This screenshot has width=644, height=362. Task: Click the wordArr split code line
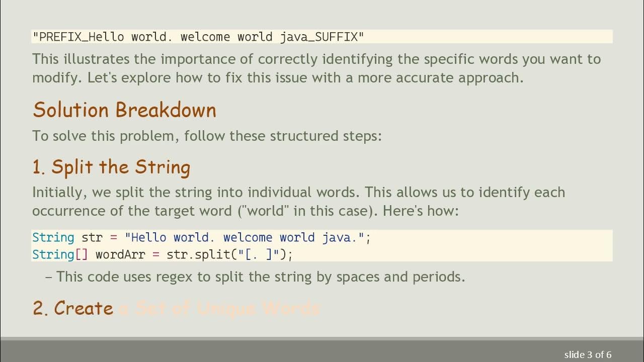click(x=162, y=254)
